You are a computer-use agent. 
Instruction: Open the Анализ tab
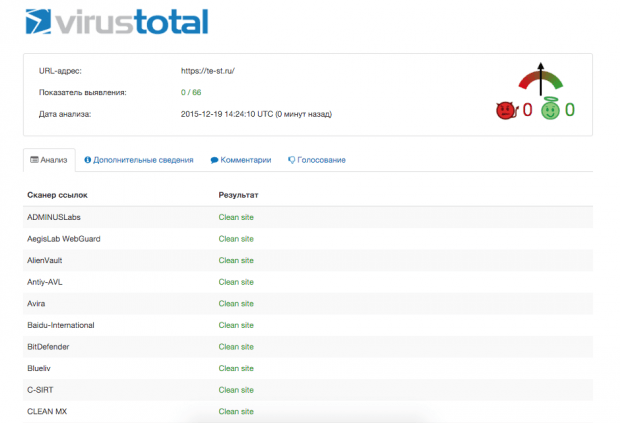(48, 160)
